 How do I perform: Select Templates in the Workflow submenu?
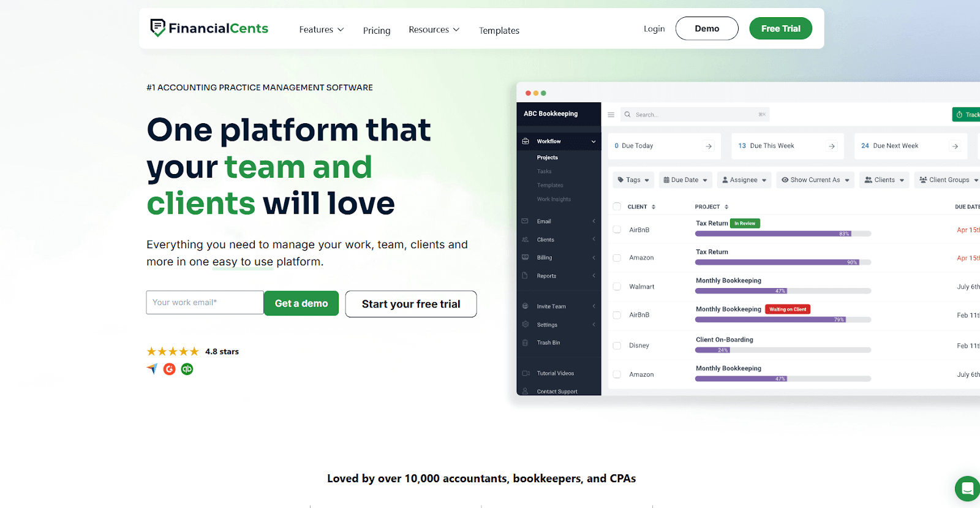(550, 185)
